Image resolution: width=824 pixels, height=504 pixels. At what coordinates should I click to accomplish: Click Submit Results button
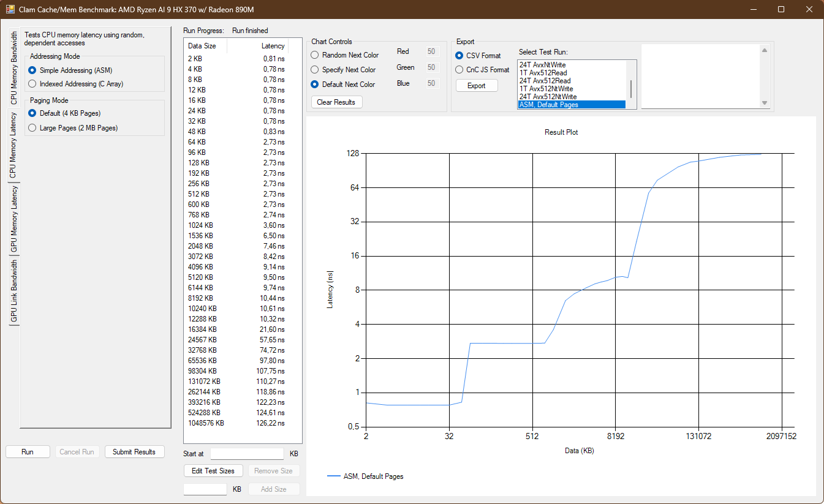click(134, 452)
